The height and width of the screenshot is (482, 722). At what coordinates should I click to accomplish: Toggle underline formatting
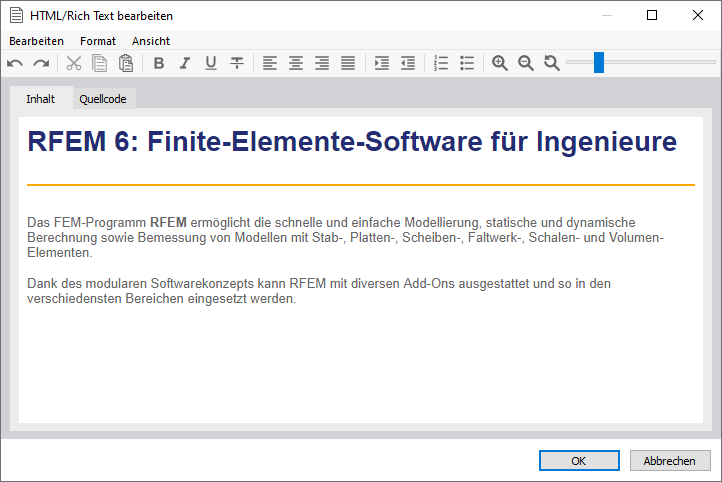coord(211,63)
